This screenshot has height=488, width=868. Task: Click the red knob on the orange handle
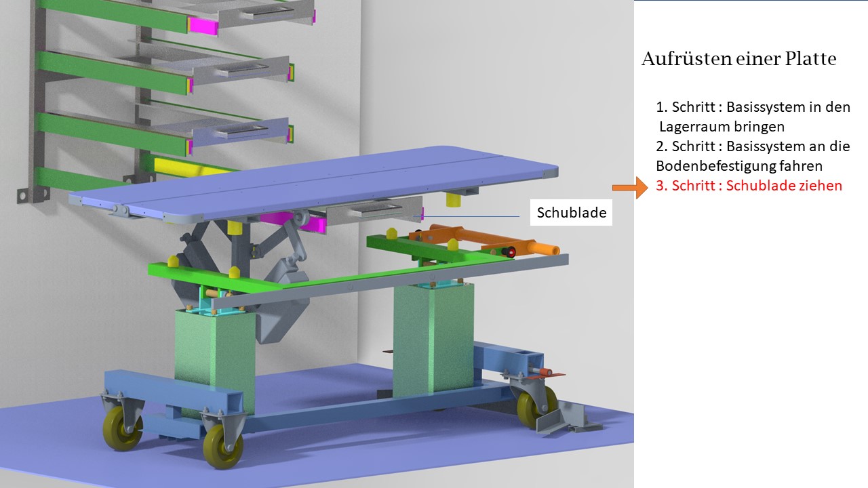(511, 251)
